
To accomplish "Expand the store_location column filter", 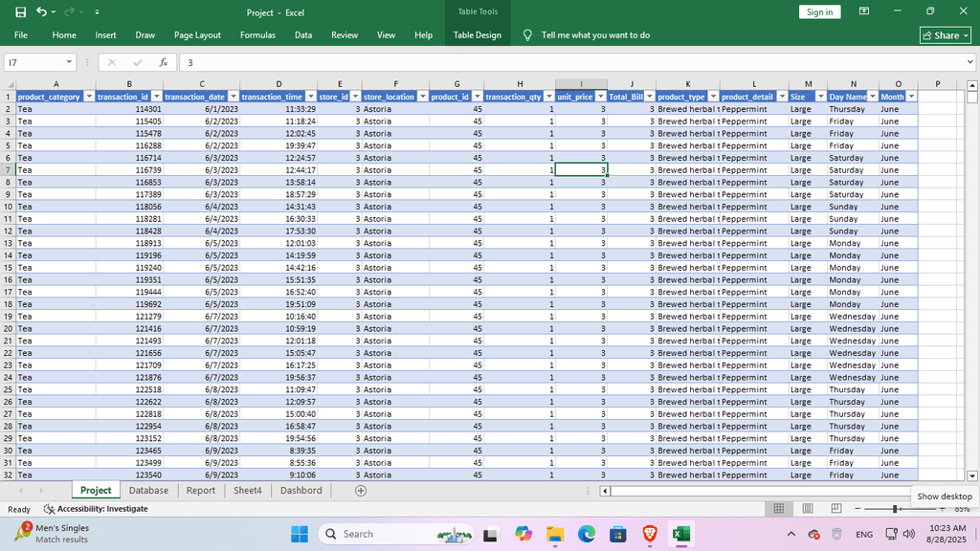I will (422, 97).
